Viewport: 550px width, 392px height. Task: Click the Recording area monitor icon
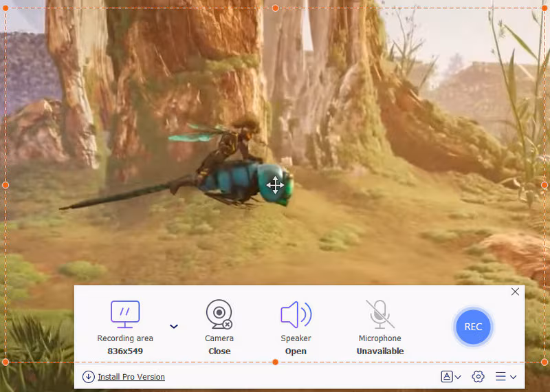coord(125,314)
